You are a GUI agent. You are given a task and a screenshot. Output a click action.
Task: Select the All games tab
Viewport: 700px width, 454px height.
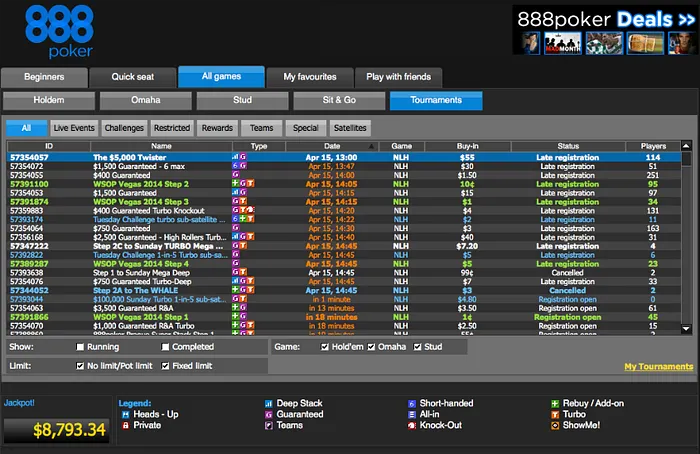click(221, 76)
